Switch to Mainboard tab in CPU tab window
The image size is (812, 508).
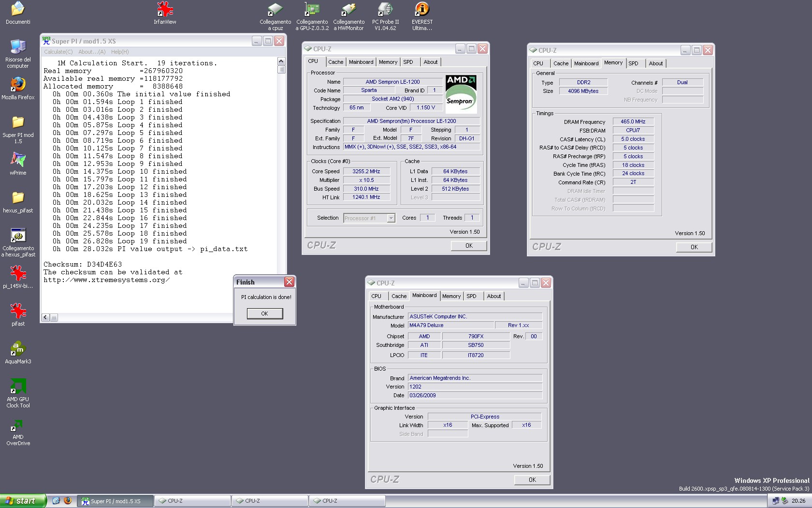(x=361, y=62)
